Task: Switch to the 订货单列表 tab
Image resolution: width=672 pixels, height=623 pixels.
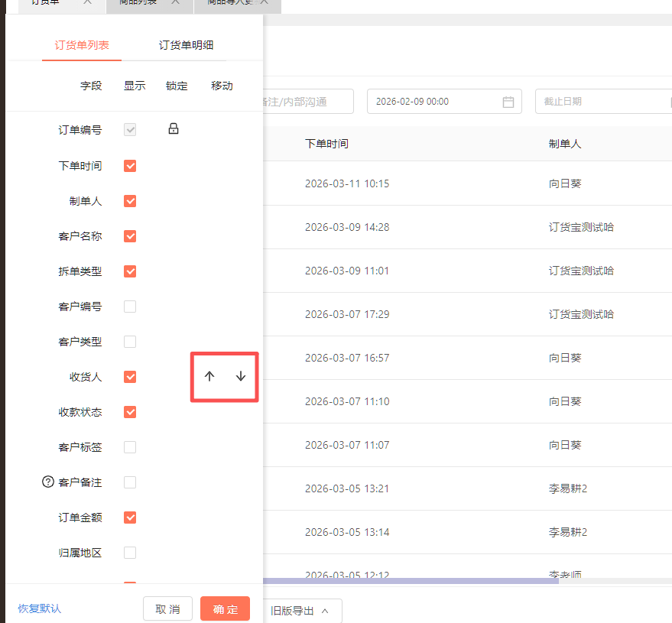Action: (82, 45)
